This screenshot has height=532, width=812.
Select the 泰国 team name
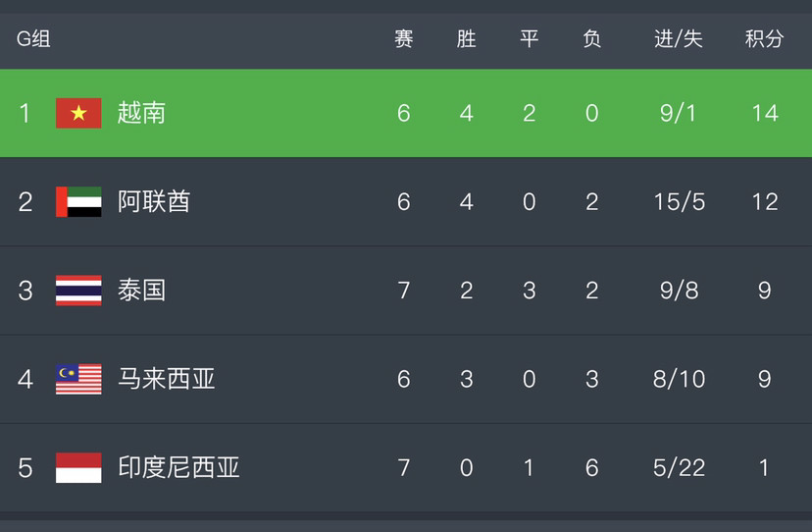pos(141,291)
